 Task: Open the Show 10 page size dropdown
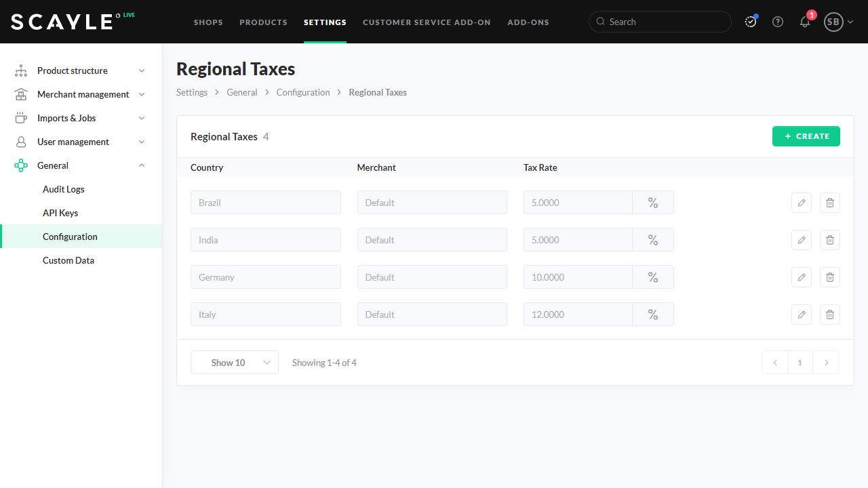(235, 363)
